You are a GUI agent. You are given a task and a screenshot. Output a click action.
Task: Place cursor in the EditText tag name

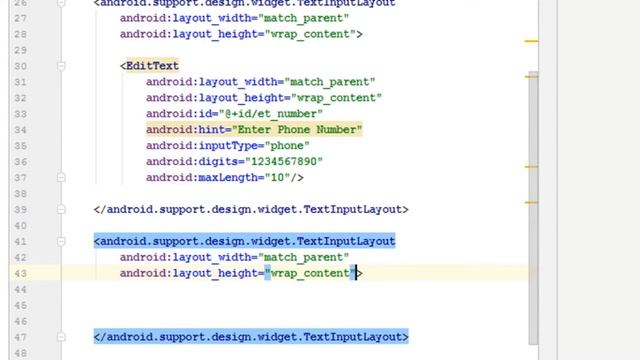click(152, 66)
